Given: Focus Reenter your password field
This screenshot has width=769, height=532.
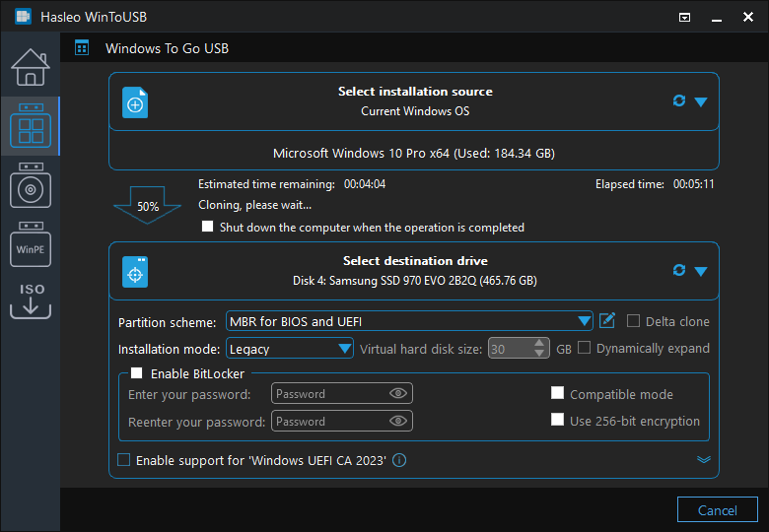Looking at the screenshot, I should 342,421.
